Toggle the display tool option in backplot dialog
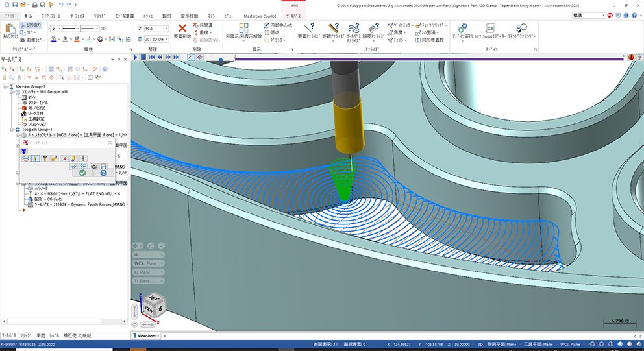The image size is (644, 351). pos(36,158)
